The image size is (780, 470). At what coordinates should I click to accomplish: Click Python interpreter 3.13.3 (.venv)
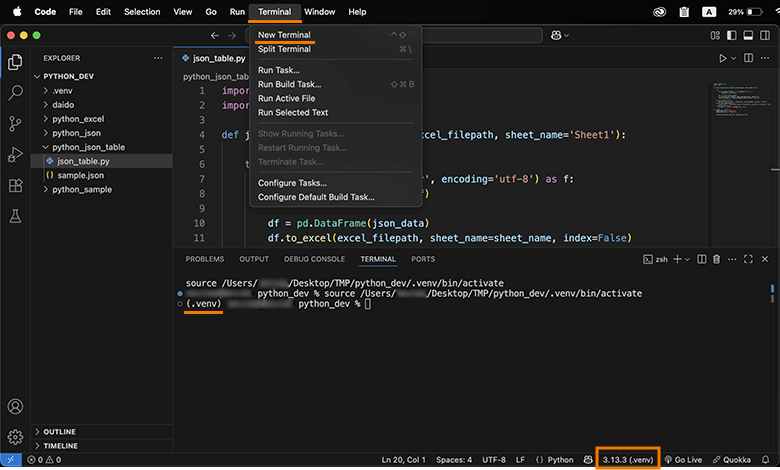[628, 460]
